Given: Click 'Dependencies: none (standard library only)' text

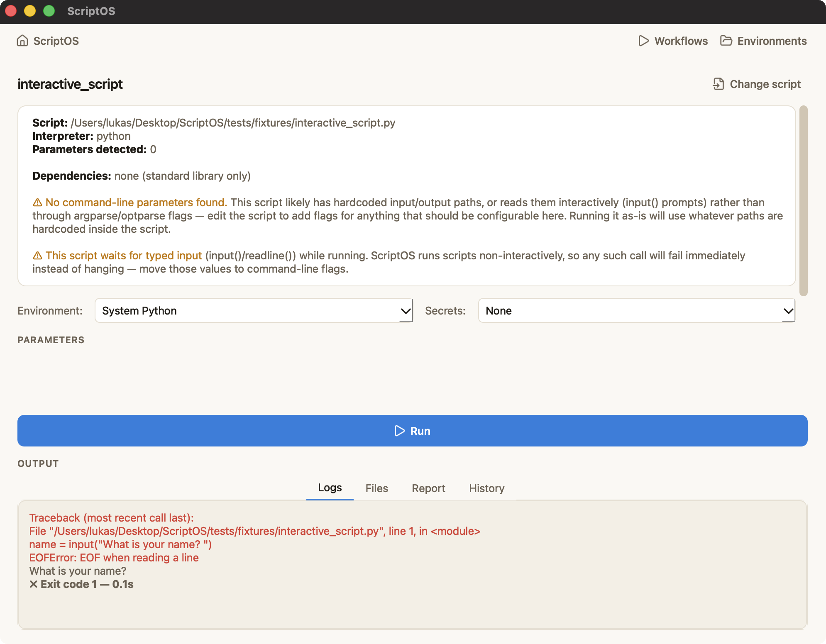Looking at the screenshot, I should tap(142, 176).
